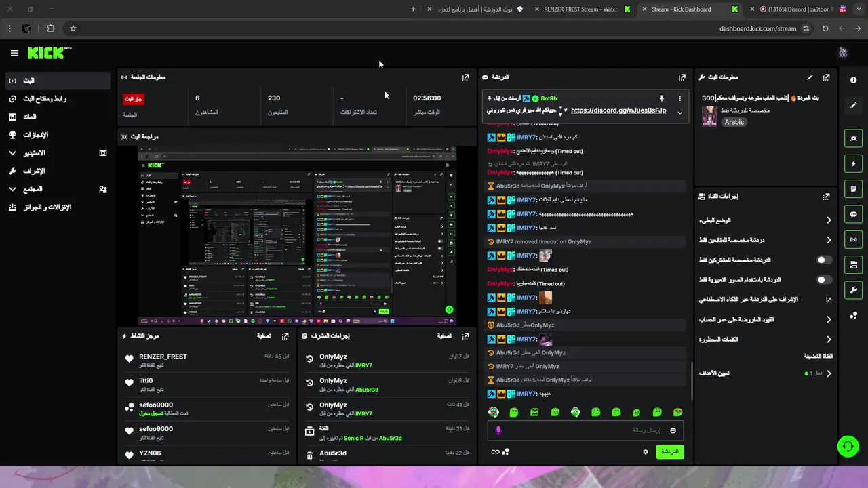
Task: Click the pencil icon in right rail
Action: 853,106
